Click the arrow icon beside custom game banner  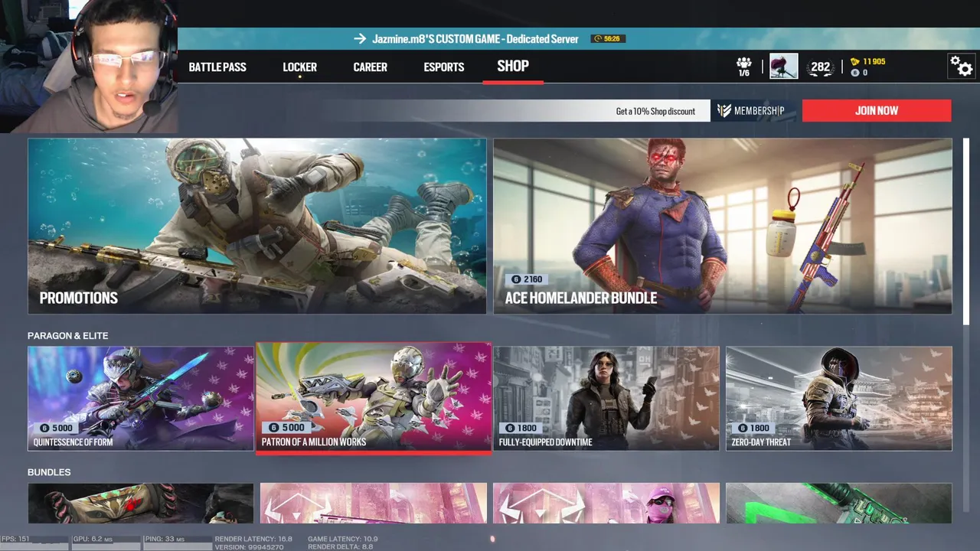[x=360, y=39]
